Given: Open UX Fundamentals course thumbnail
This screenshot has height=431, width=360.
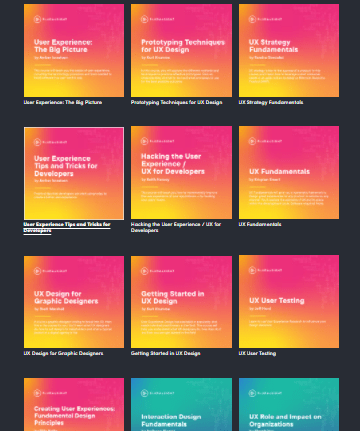Looking at the screenshot, I should point(289,172).
